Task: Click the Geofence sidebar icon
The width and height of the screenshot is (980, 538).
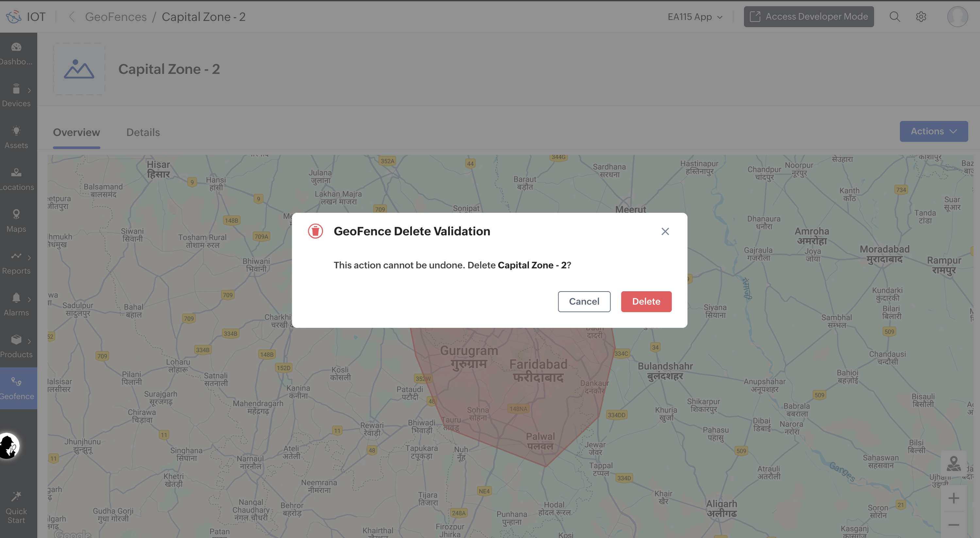Action: [16, 382]
